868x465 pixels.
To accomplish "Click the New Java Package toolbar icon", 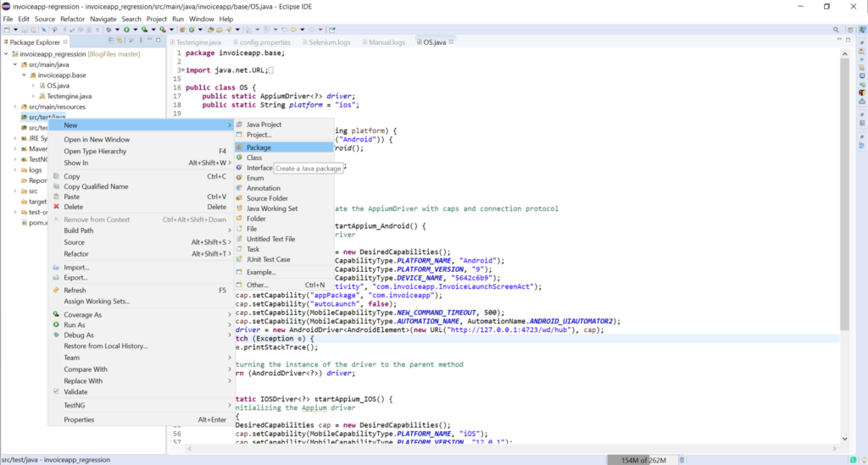I will click(x=182, y=30).
